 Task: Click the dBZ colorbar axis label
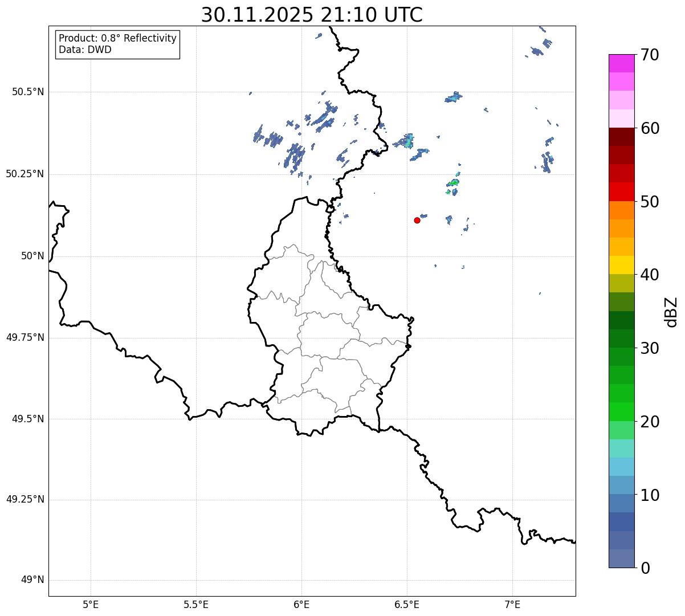(x=671, y=312)
